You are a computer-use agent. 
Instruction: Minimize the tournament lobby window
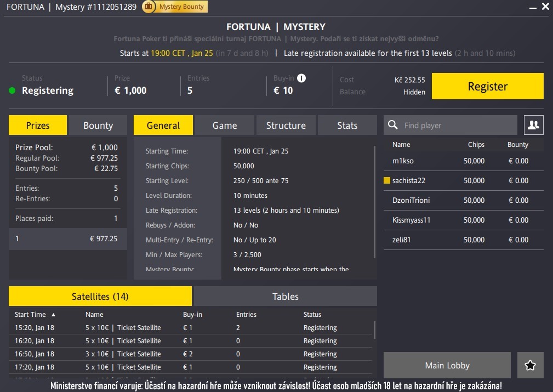[x=533, y=8]
